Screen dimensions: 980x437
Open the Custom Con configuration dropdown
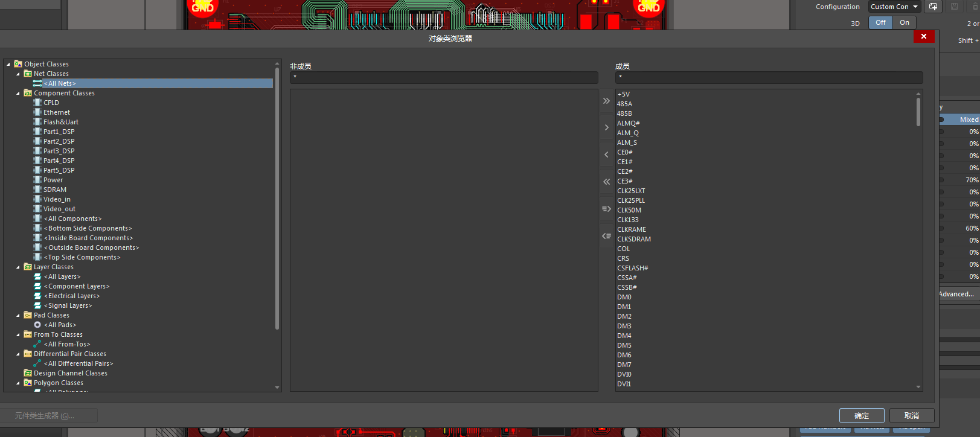tap(894, 7)
